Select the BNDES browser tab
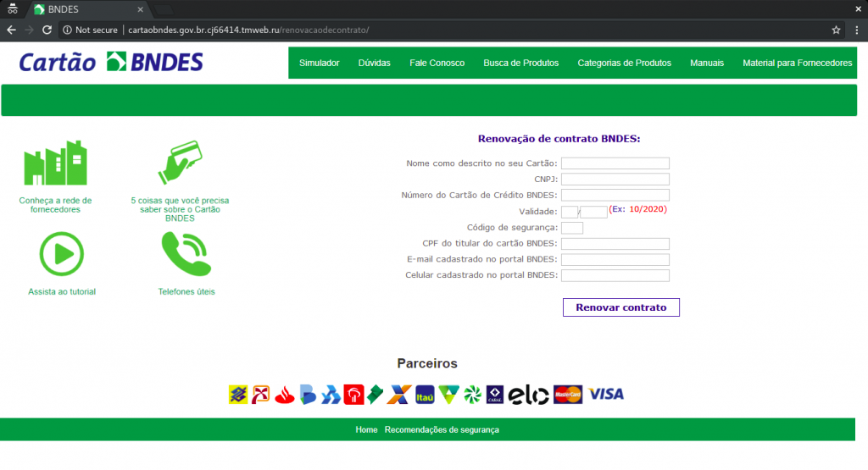The image size is (868, 470). click(88, 9)
